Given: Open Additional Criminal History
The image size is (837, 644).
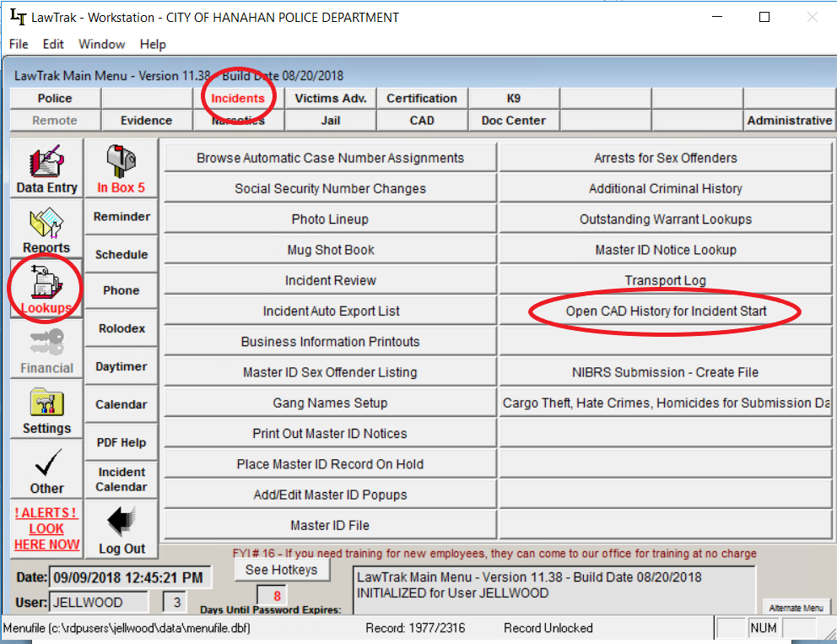Looking at the screenshot, I should 665,188.
